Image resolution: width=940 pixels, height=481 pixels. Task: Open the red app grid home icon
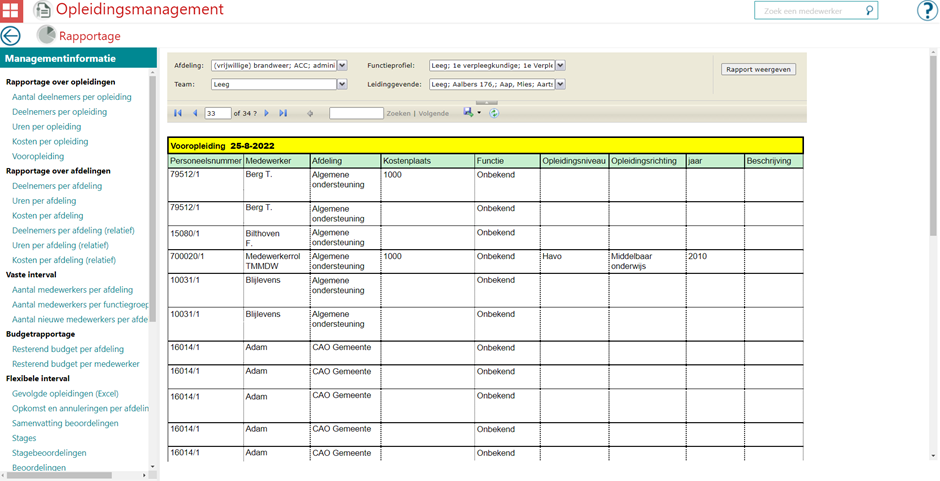11,11
